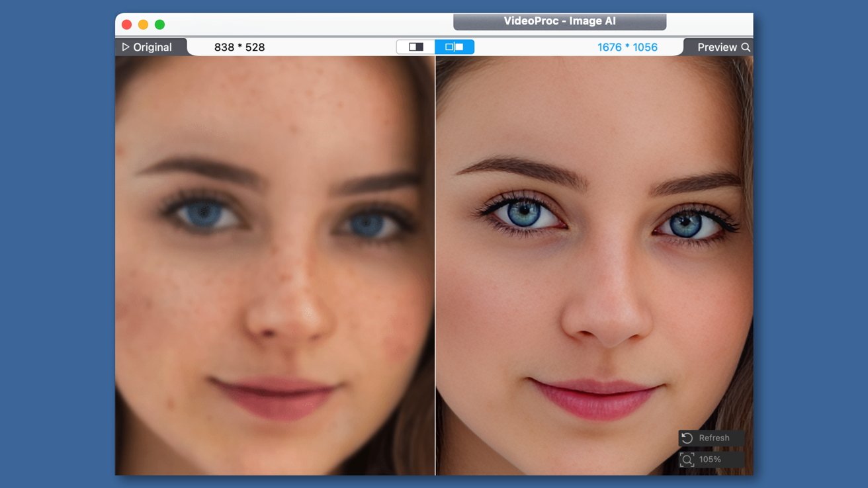Click the VideoProc - Image AI title
The width and height of the screenshot is (868, 488).
560,21
